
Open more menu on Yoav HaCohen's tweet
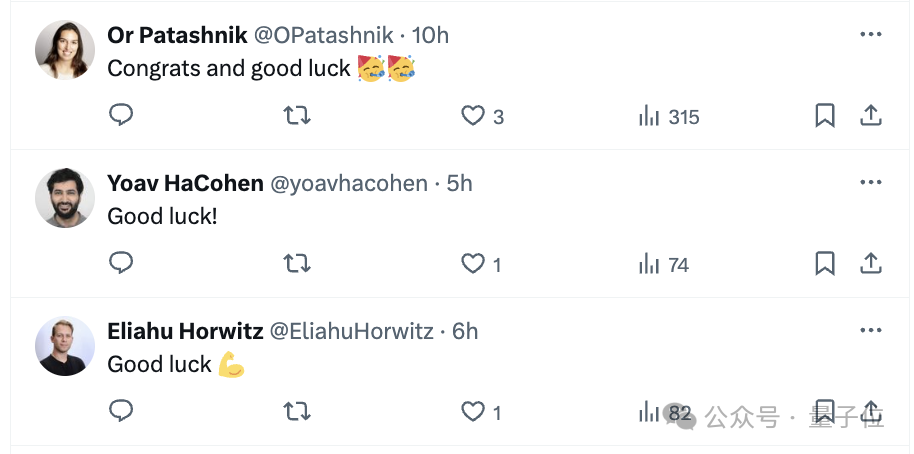871,183
